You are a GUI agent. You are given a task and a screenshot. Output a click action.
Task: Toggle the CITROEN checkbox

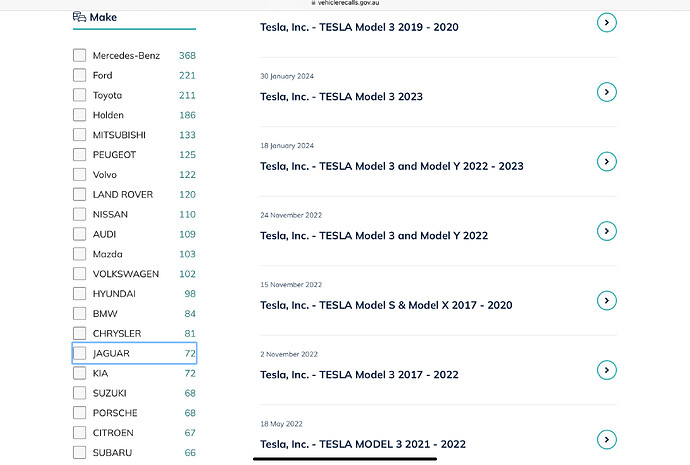(x=79, y=432)
